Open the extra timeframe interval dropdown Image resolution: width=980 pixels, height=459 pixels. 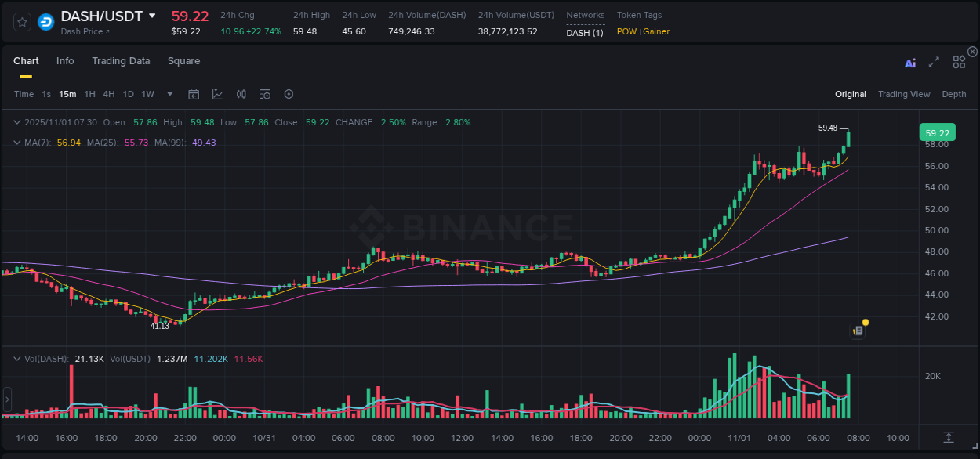tap(169, 93)
